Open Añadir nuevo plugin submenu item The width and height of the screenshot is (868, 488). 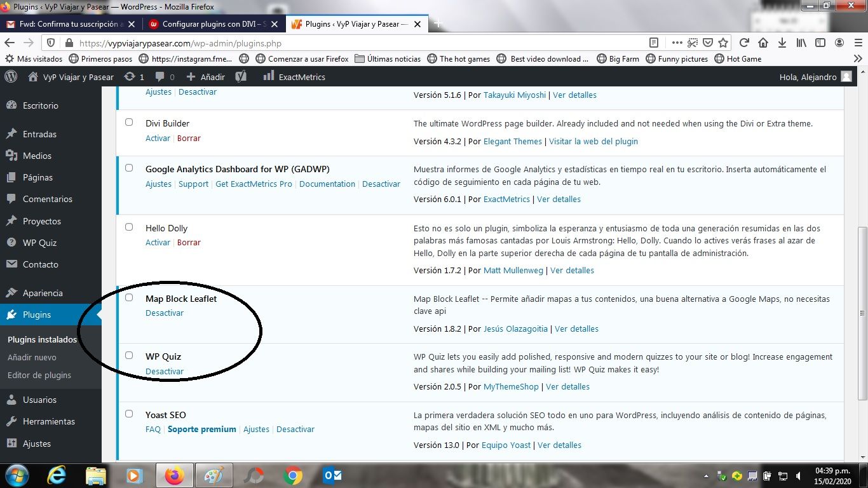coord(32,357)
